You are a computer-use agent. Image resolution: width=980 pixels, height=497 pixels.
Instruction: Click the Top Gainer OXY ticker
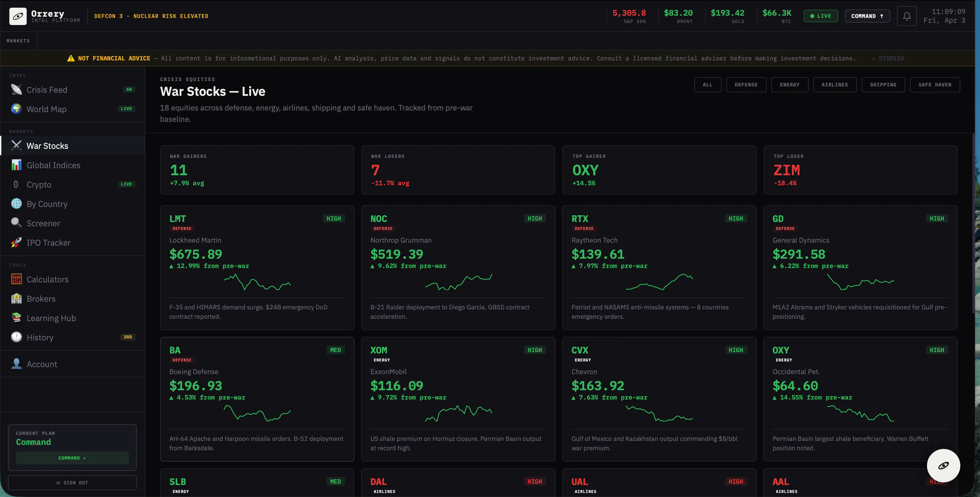(585, 170)
